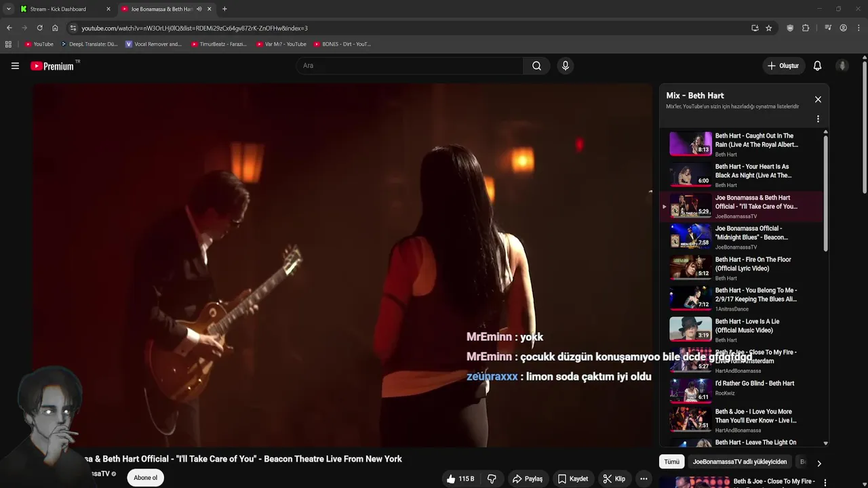Viewport: 868px width, 488px height.
Task: Open the Chrome profile icon
Action: [x=843, y=28]
